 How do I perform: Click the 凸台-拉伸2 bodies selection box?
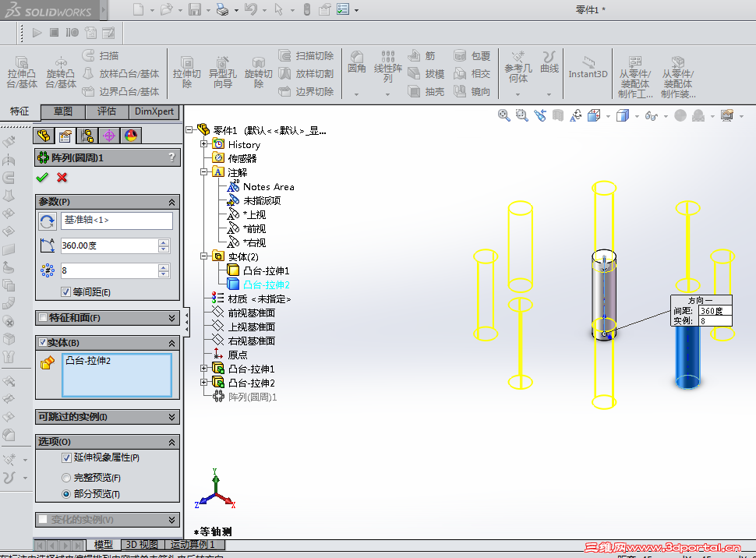[117, 375]
